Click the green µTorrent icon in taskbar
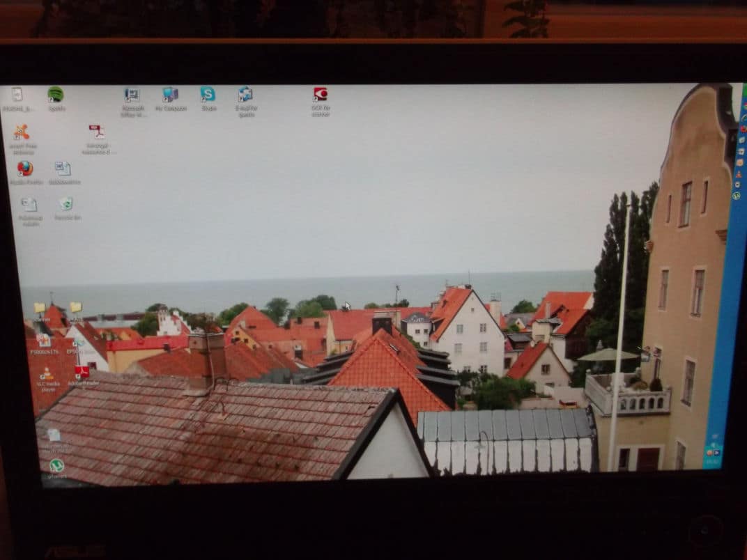Viewport: 747px width, 560px height. tap(735, 196)
